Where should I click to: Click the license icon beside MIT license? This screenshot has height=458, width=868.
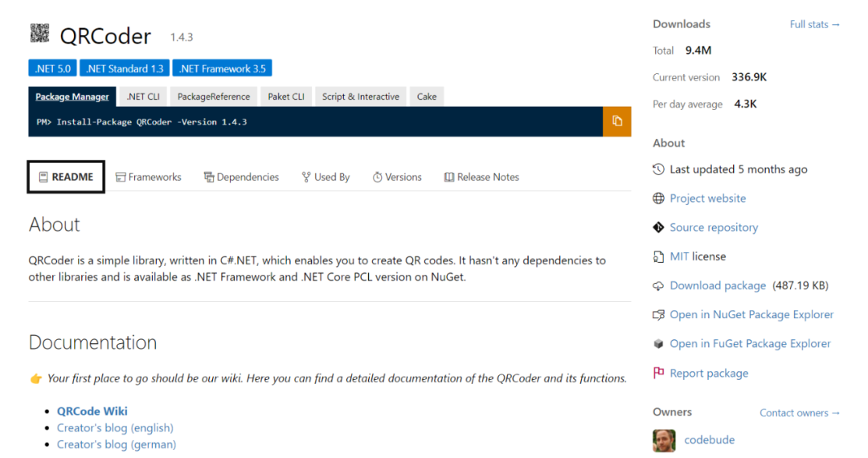tap(658, 256)
